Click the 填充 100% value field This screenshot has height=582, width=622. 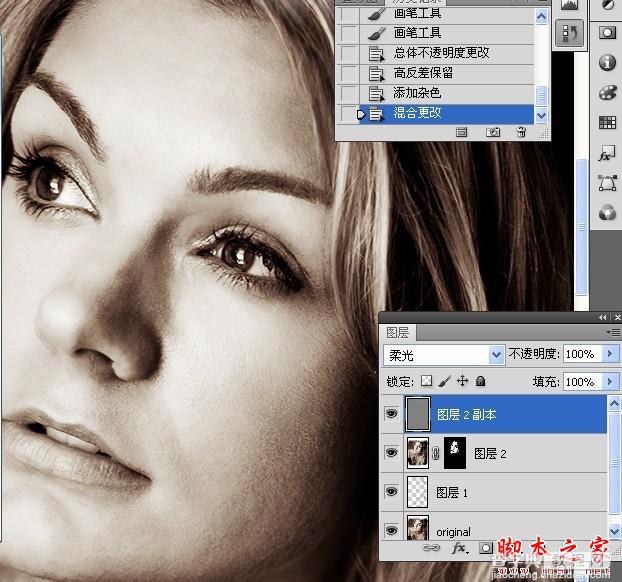[582, 382]
